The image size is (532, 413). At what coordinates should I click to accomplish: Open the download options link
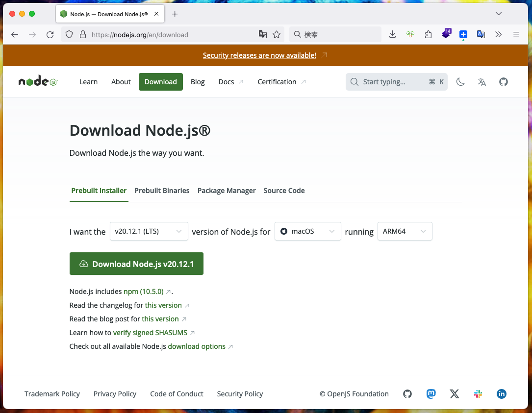[197, 346]
